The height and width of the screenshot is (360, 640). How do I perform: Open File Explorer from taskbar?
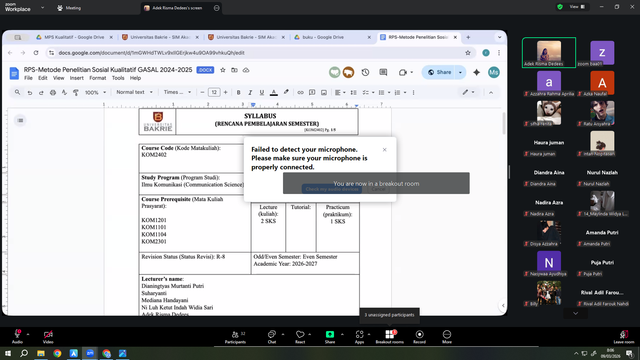click(x=41, y=353)
